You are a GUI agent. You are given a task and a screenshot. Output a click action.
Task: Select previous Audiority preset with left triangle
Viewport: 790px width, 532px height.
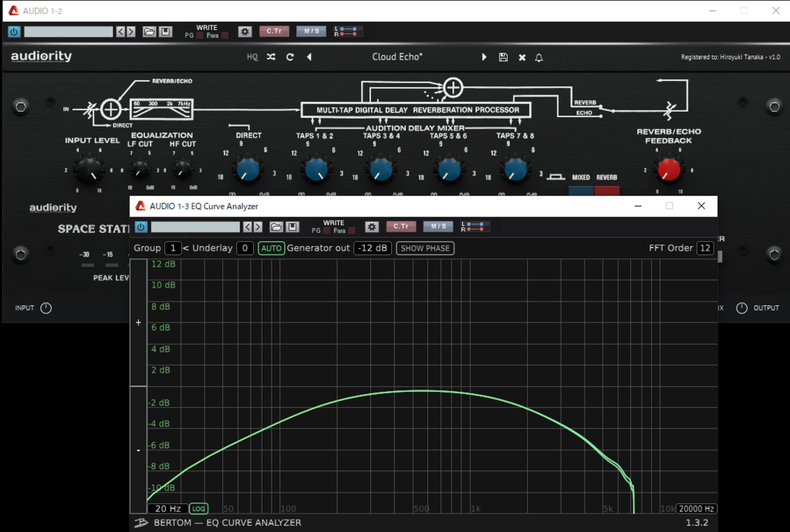309,57
